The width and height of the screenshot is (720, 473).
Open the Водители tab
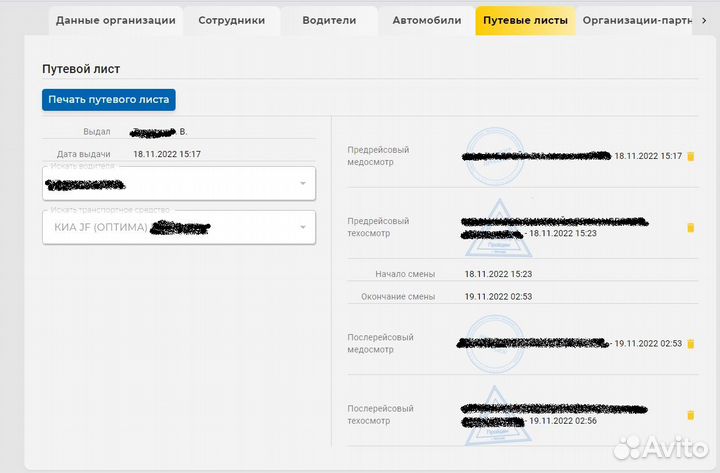click(329, 20)
